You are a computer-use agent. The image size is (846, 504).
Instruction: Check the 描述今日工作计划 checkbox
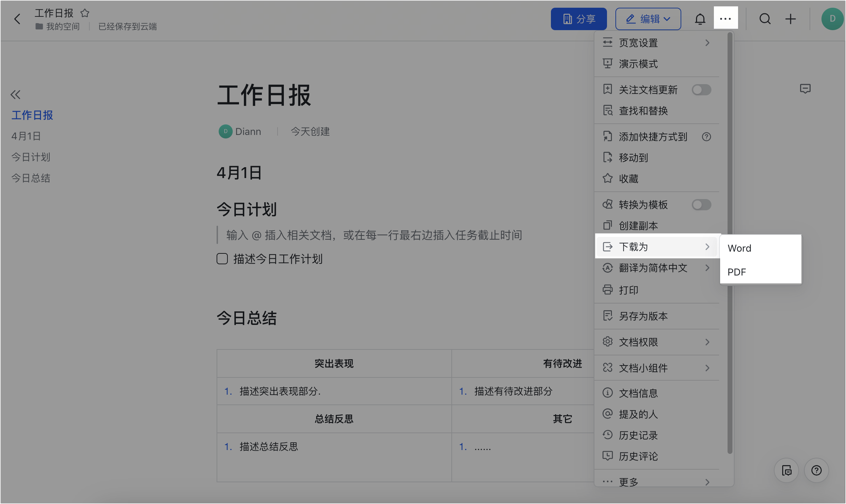pyautogui.click(x=222, y=259)
